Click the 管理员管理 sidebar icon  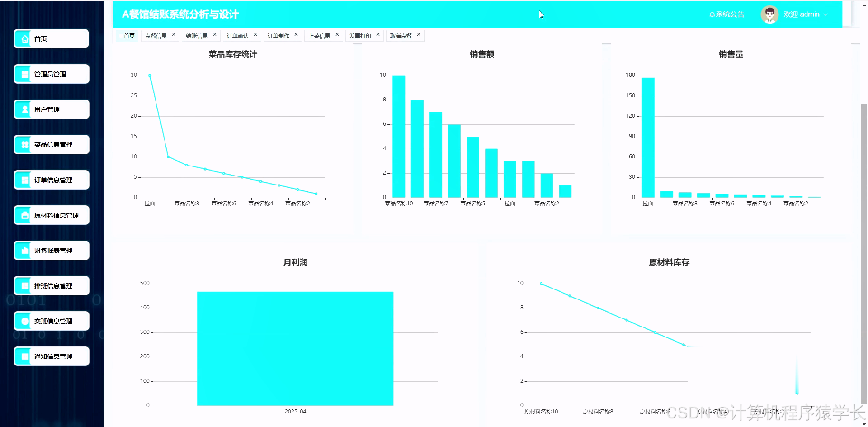tap(25, 74)
